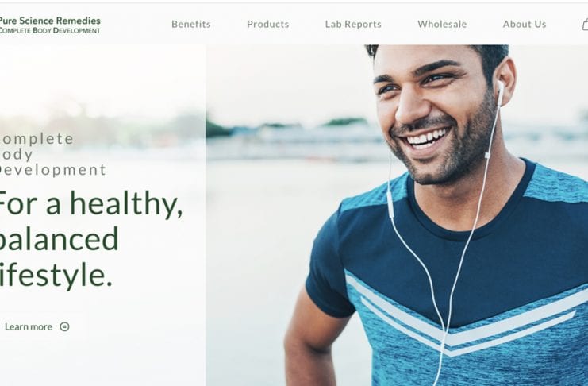Click the 'omplete' word in hero subtitle
Image resolution: width=588 pixels, height=386 pixels.
point(37,139)
